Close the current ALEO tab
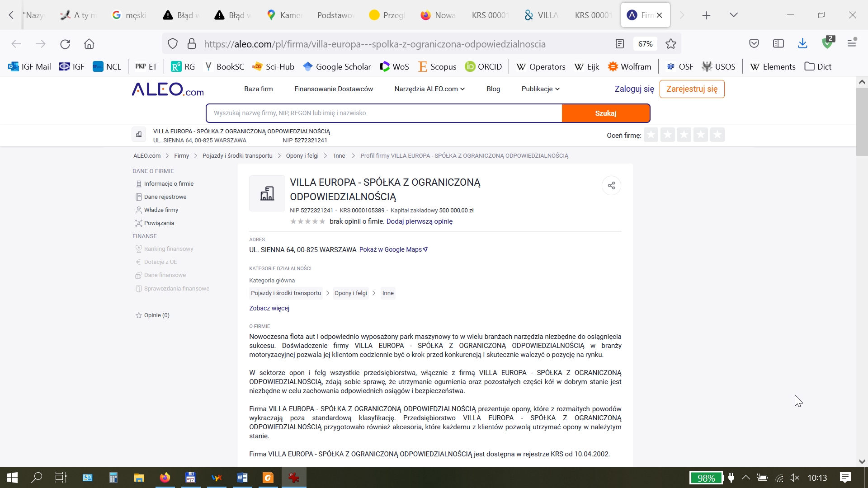Viewport: 868px width, 488px height. [x=660, y=15]
